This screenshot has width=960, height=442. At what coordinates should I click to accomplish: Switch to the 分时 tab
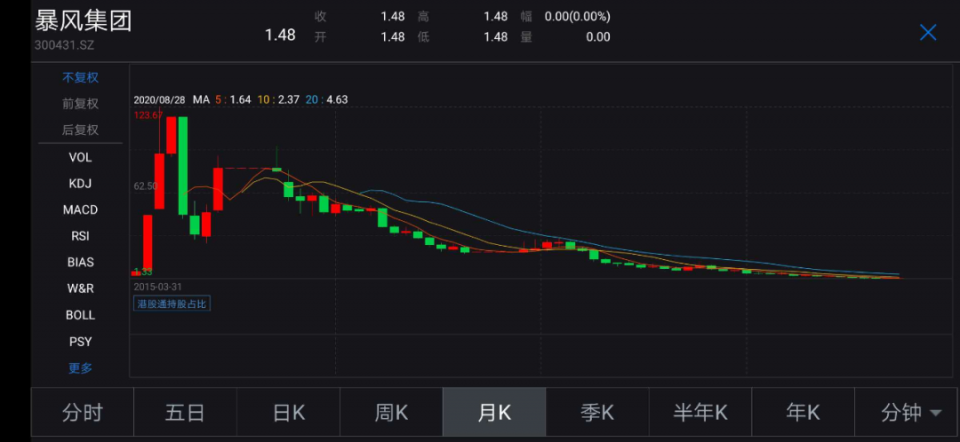coord(82,413)
